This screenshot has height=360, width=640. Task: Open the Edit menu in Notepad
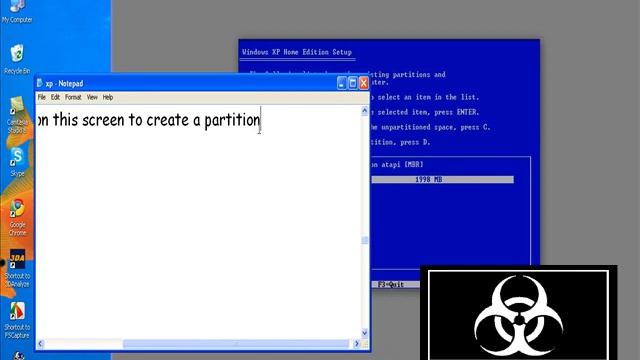tap(55, 97)
